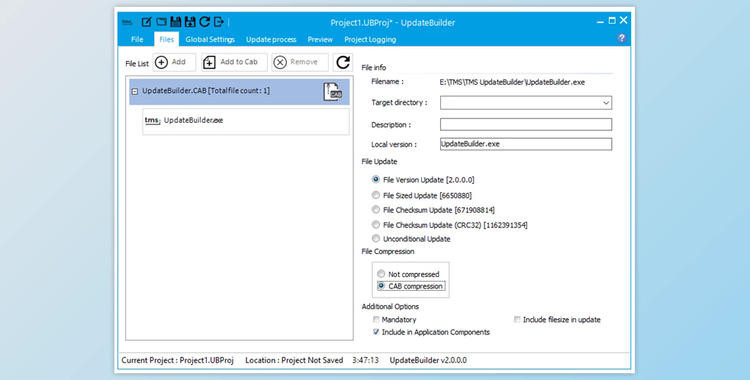Exit via the door arrow icon
Image resolution: width=750 pixels, height=380 pixels.
[x=219, y=22]
